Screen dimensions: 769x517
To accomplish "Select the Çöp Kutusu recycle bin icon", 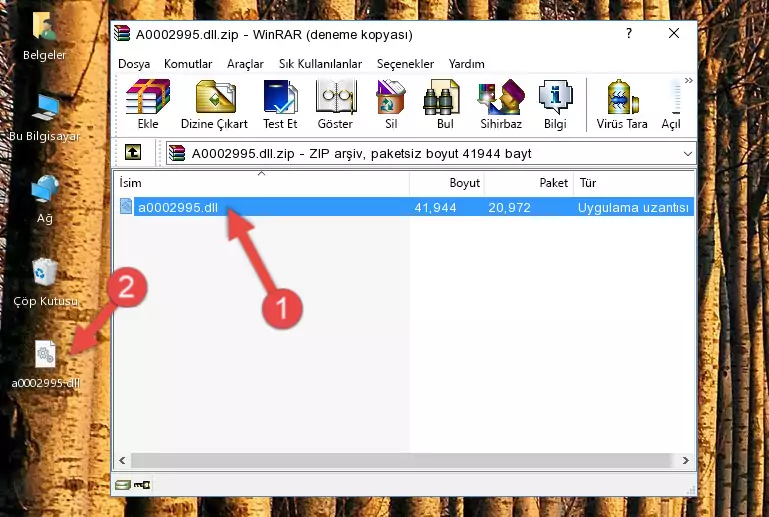I will click(45, 282).
